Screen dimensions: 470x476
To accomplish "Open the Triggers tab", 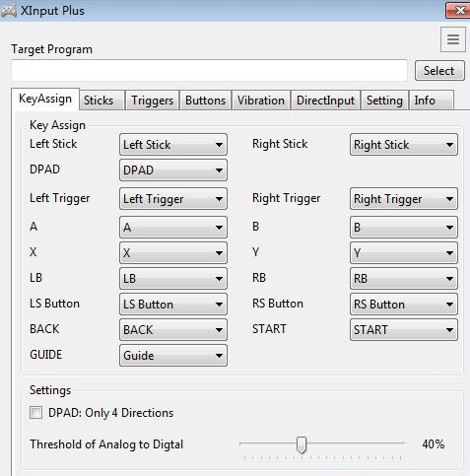I will tap(152, 101).
